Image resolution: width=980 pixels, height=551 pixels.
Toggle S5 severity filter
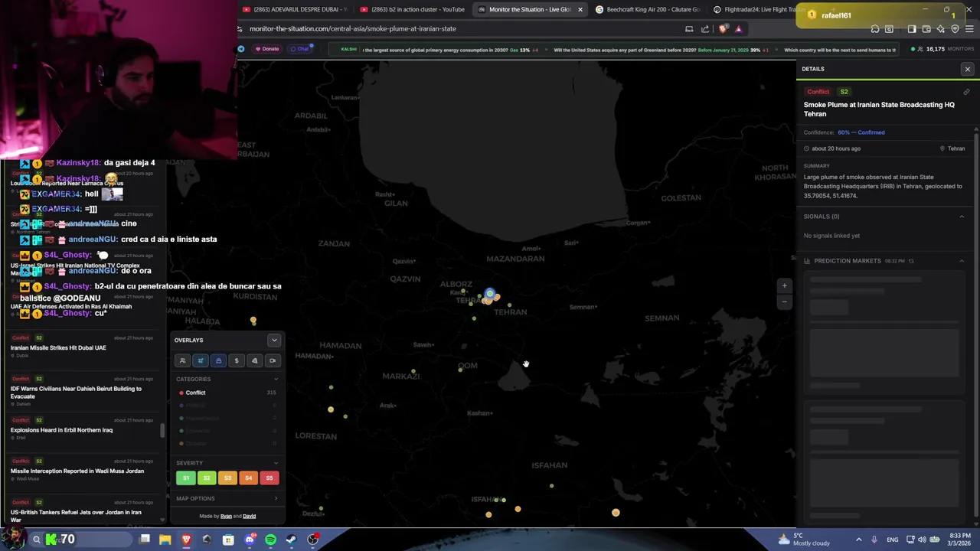tap(269, 478)
